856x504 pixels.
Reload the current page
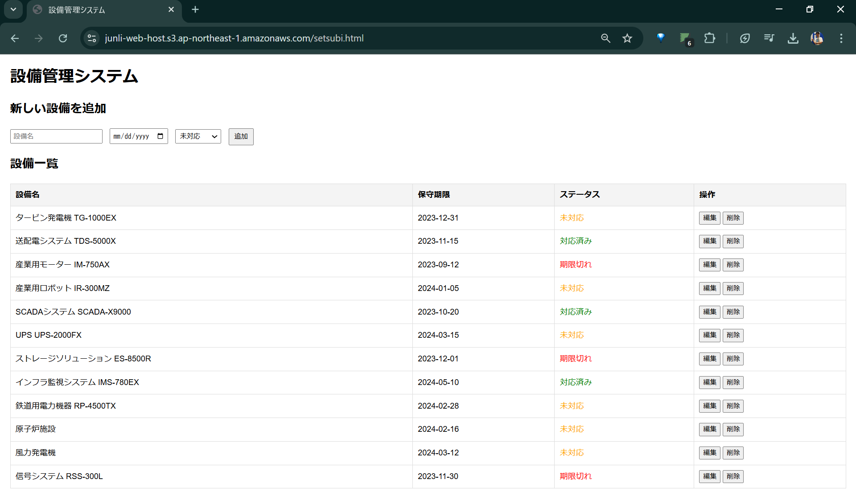[x=63, y=38]
